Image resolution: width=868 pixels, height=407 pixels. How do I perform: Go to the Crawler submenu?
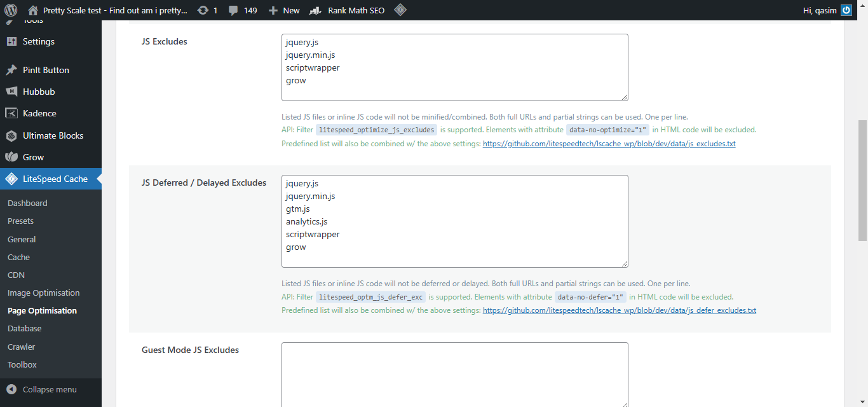pos(21,347)
